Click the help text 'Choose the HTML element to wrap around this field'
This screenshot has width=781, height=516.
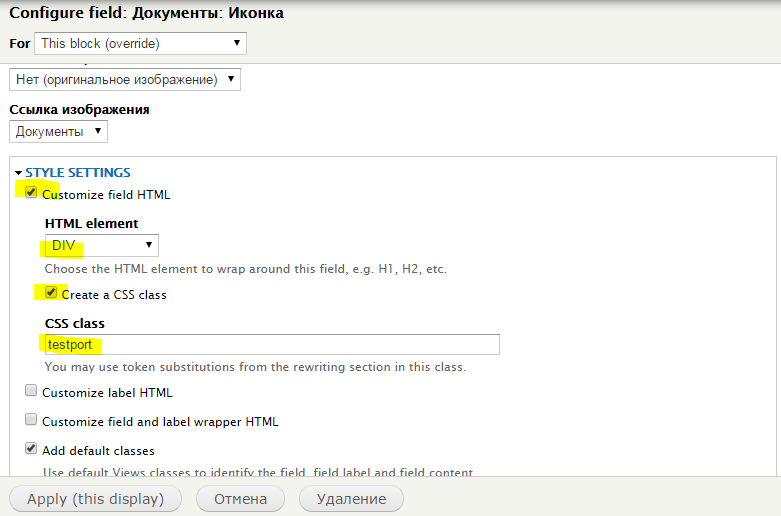246,269
